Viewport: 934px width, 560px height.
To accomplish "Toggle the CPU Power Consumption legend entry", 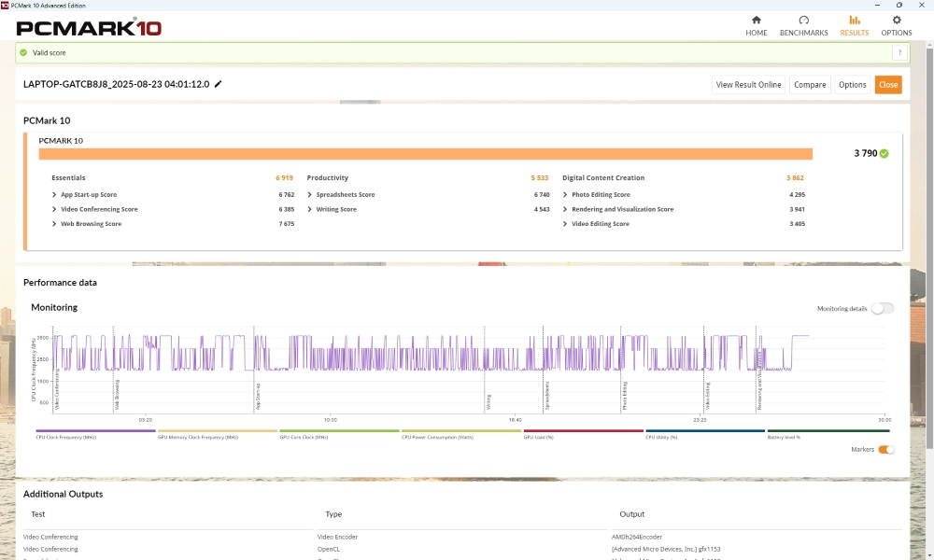I will tap(461, 434).
